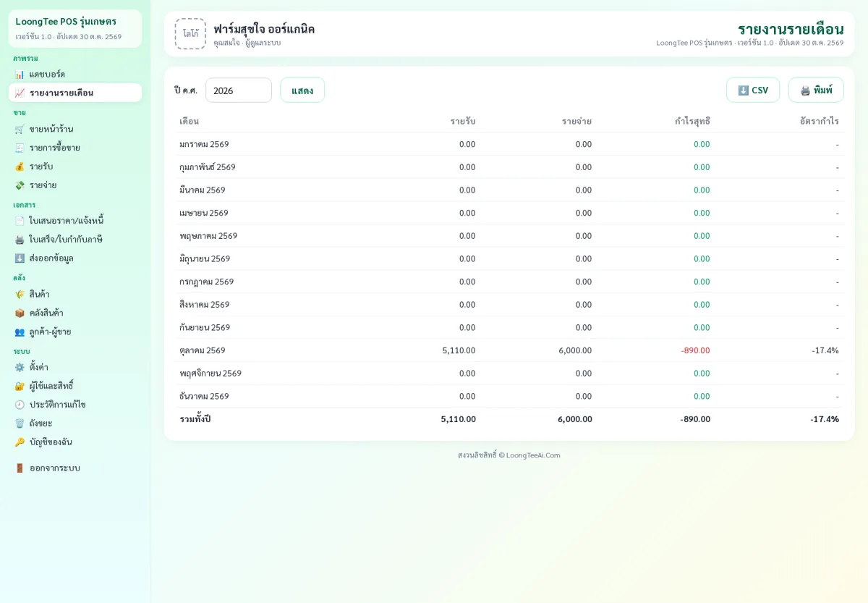Select รายงานรายเดือน in the sidebar menu

[75, 93]
